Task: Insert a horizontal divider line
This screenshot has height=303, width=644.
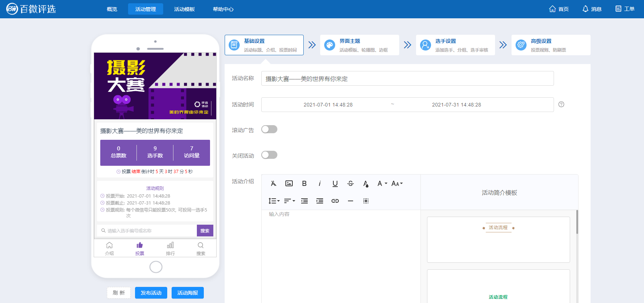Action: click(x=350, y=201)
